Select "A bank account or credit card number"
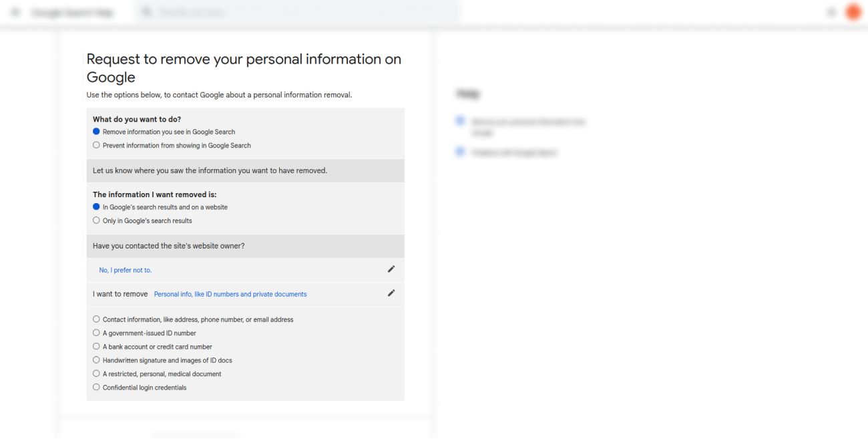This screenshot has height=439, width=868. coord(97,347)
